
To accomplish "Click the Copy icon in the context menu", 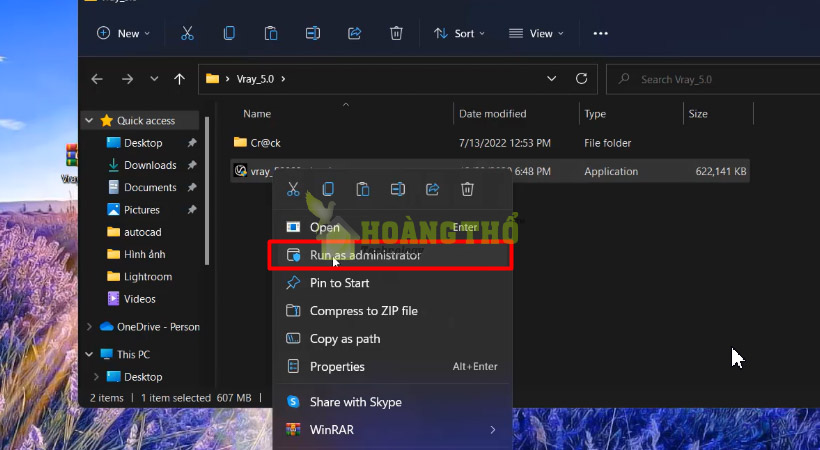I will tap(328, 189).
